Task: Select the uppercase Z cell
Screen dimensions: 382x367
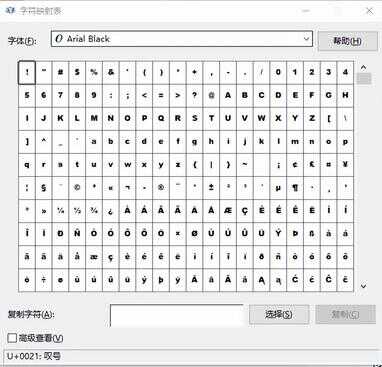Action: (x=312, y=118)
